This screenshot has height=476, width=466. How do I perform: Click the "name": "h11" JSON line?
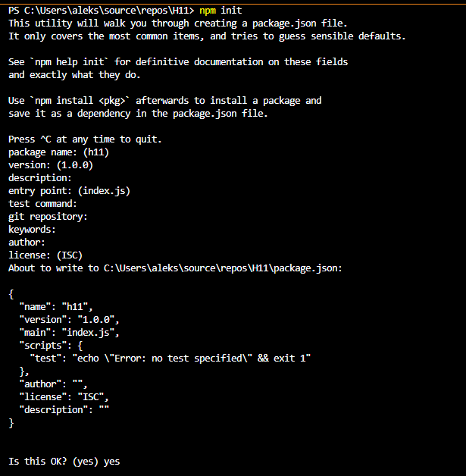pyautogui.click(x=56, y=307)
